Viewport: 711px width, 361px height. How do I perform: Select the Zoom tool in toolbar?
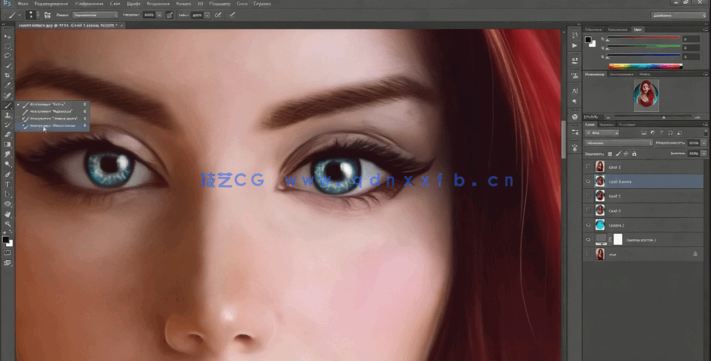7,224
